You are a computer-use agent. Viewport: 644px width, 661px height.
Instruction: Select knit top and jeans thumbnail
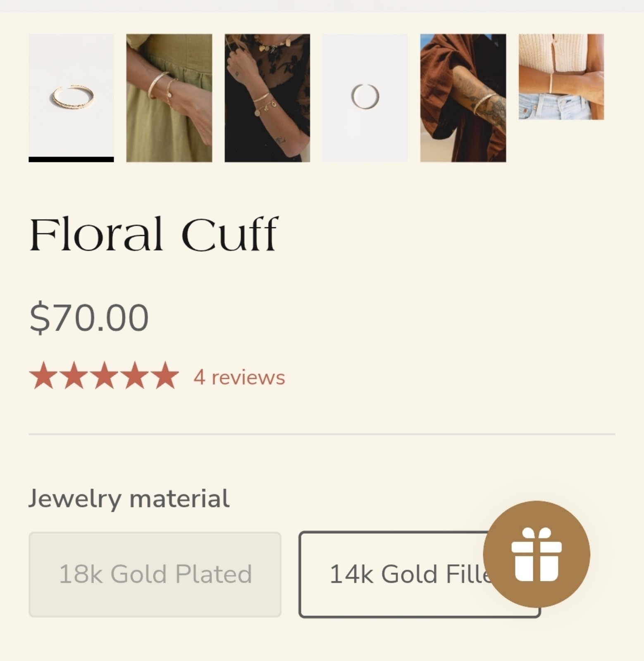tap(561, 77)
